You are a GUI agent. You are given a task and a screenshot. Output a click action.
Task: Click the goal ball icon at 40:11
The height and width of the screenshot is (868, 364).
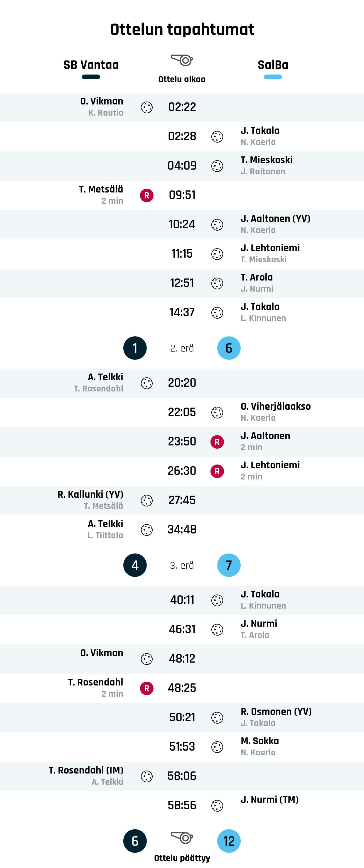coord(217,600)
